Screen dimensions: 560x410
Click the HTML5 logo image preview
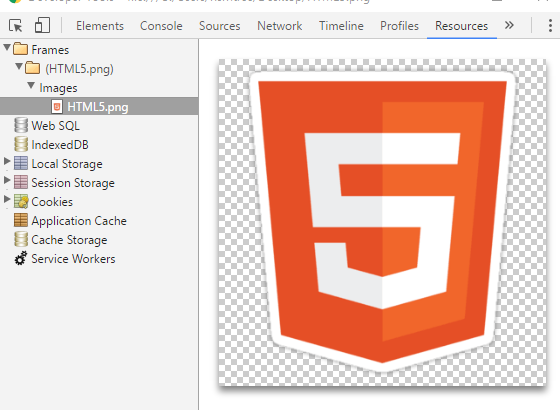[382, 222]
